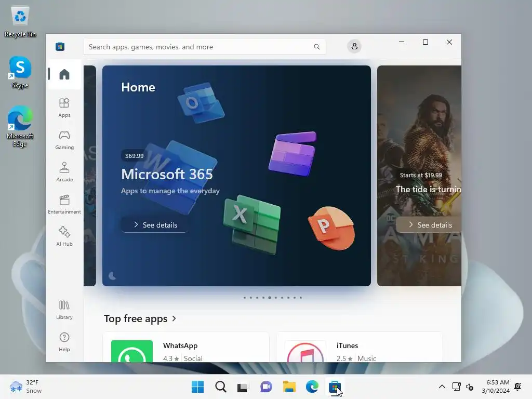Viewport: 532px width, 399px height.
Task: Open notification center bell icon
Action: tap(518, 387)
